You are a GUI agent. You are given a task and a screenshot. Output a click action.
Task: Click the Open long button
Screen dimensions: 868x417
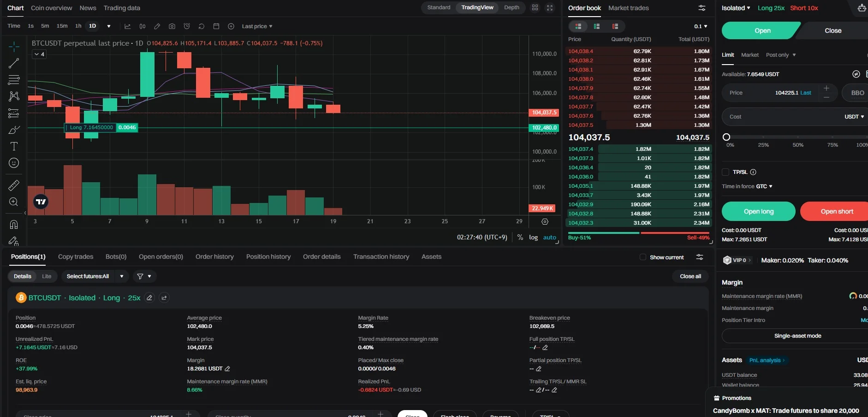(759, 211)
